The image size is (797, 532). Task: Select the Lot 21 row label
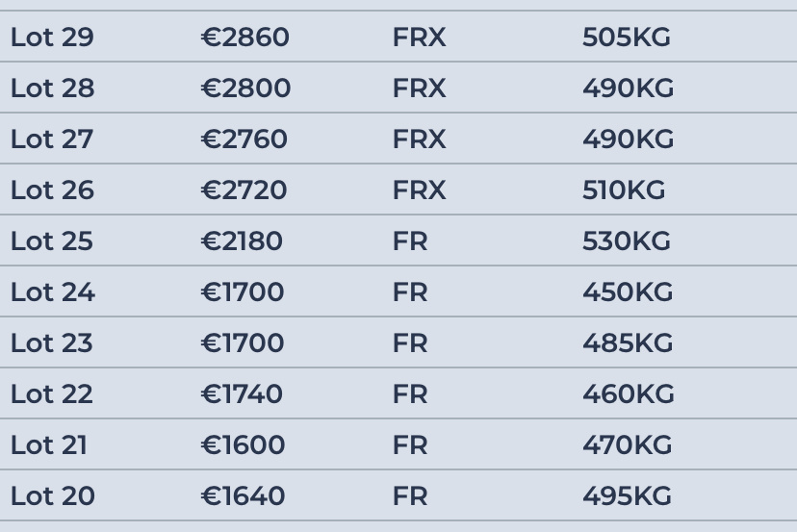point(49,444)
